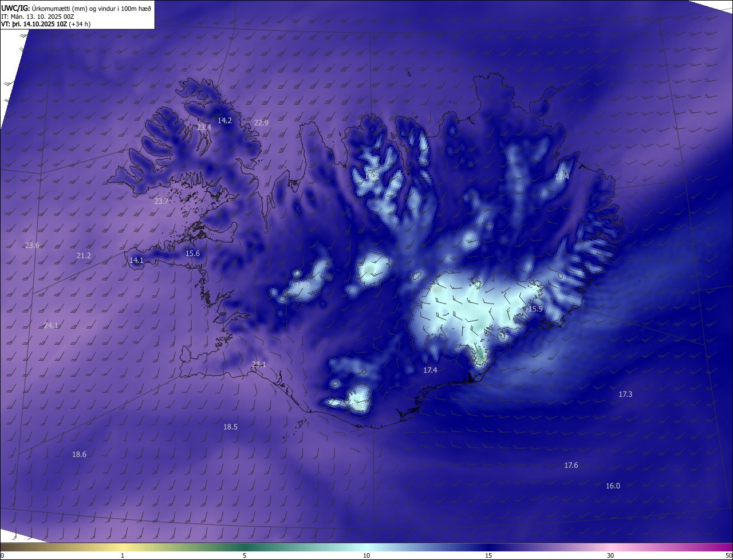
Task: Click the 11.4 value label on the map
Action: [x=562, y=176]
